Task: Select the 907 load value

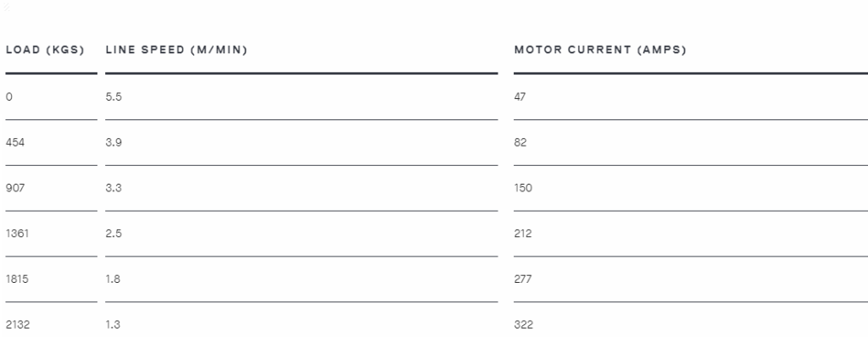Action: click(15, 188)
